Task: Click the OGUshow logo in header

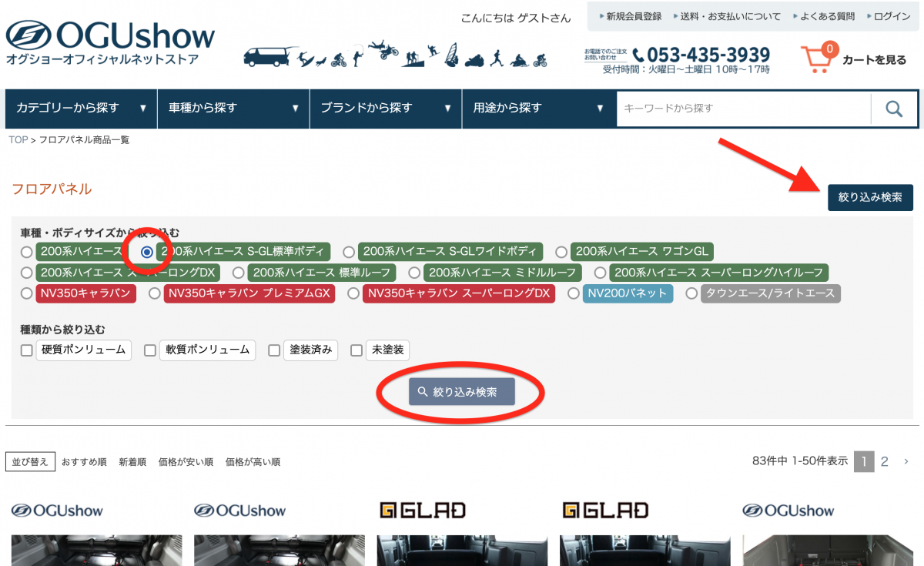Action: point(110,42)
